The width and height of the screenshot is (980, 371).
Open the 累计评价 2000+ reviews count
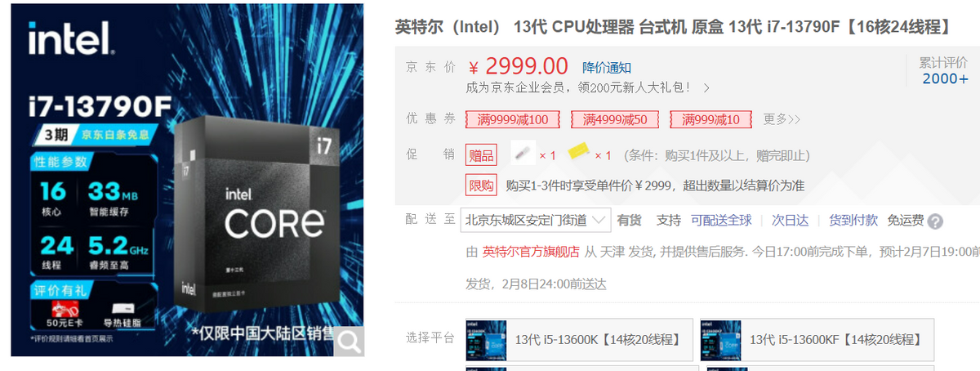pyautogui.click(x=945, y=71)
